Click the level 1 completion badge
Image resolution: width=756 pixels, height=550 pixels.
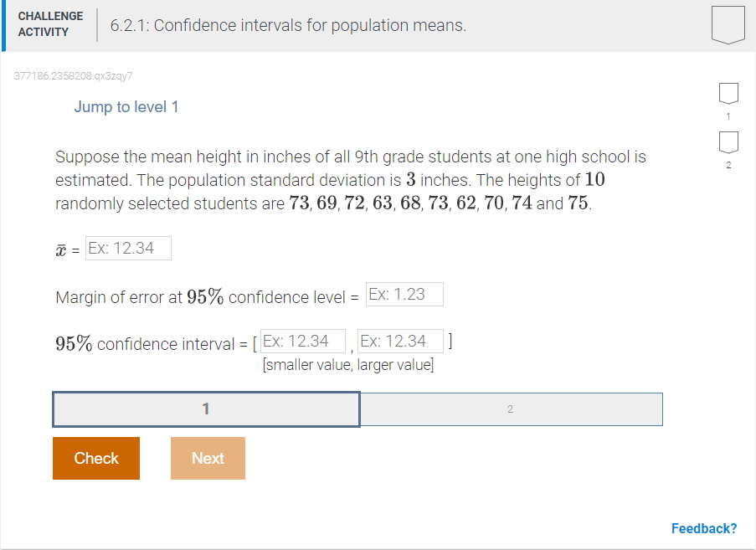tap(728, 93)
